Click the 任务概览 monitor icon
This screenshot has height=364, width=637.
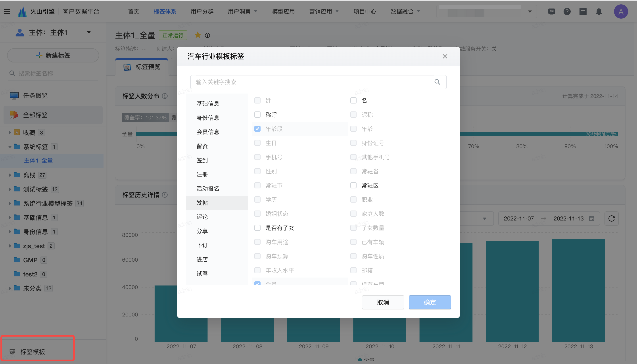(x=14, y=96)
